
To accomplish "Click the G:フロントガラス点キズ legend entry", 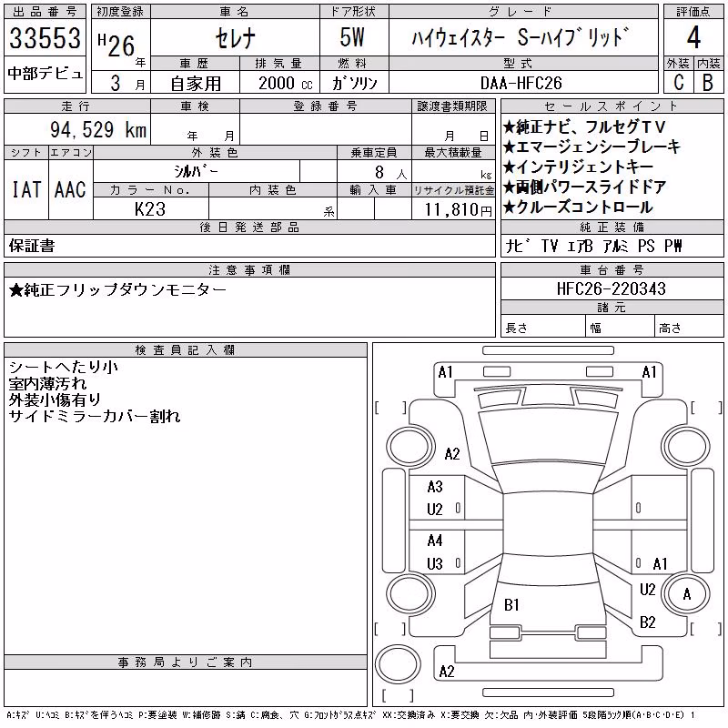I will (x=339, y=715).
